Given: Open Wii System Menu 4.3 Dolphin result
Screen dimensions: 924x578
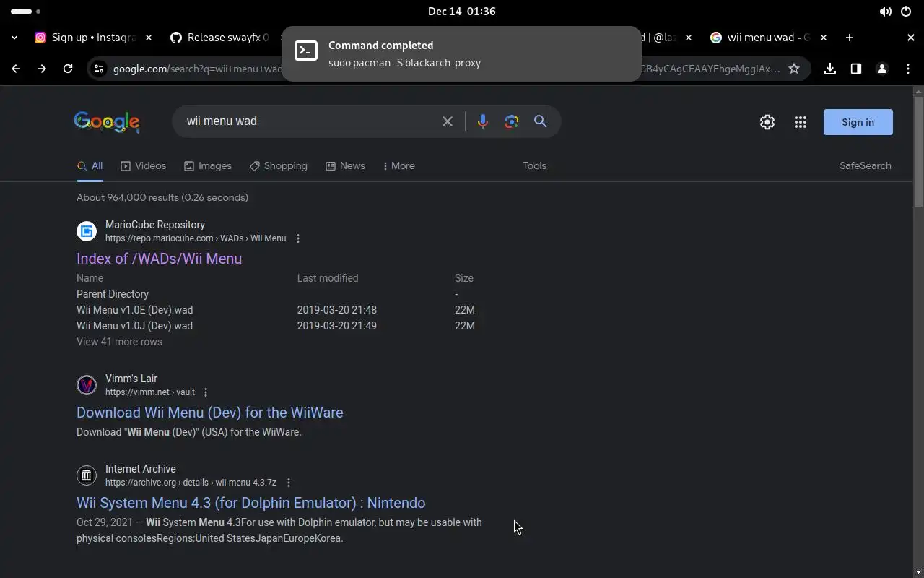Looking at the screenshot, I should click(x=250, y=503).
